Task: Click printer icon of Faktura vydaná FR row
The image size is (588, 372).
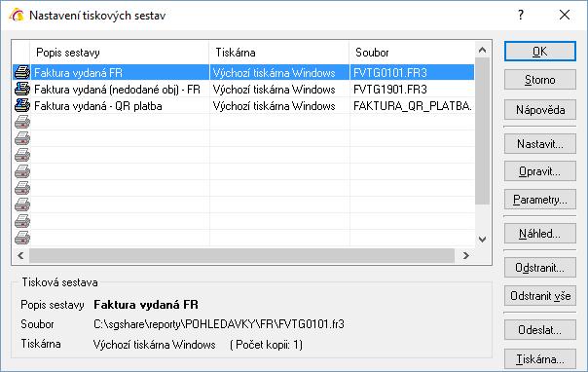Action: click(22, 72)
